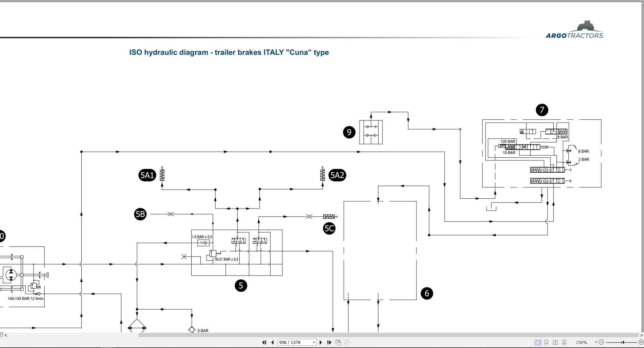Go to the first page
This screenshot has height=348, width=644.
pyautogui.click(x=264, y=343)
